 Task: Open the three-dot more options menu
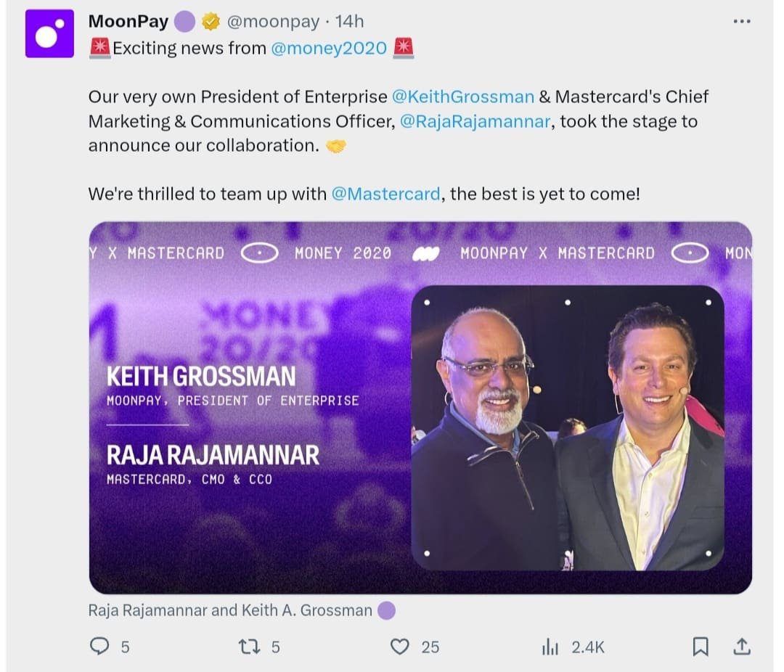(741, 22)
